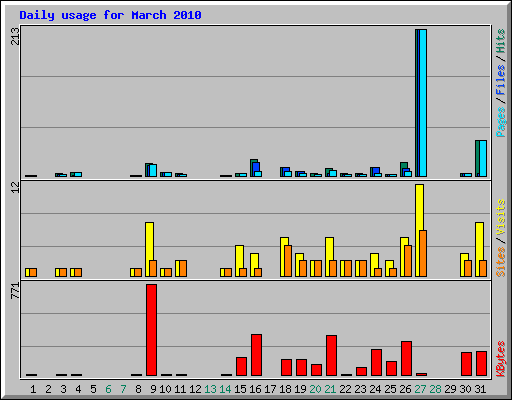Click the green weekend day "6" label
Image resolution: width=512 pixels, height=400 pixels.
108,389
